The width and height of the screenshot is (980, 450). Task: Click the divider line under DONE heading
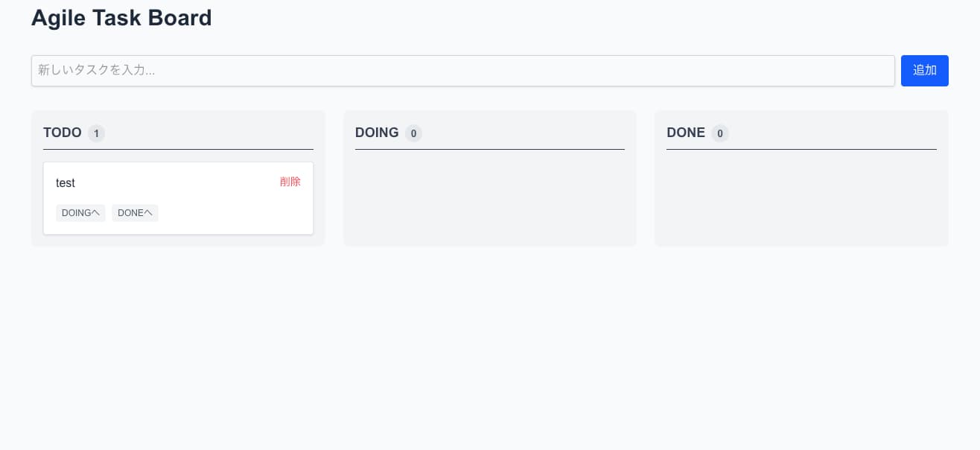click(801, 149)
